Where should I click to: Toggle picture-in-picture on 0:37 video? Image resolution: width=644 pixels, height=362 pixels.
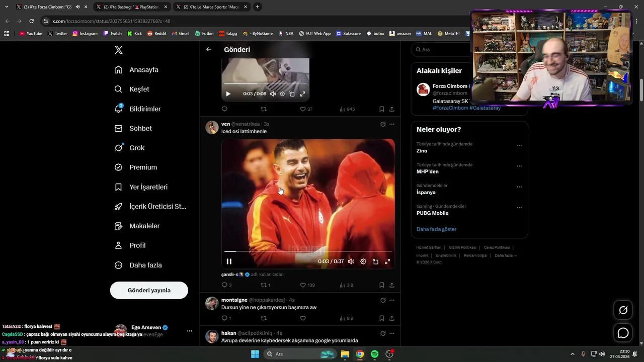coord(375,261)
